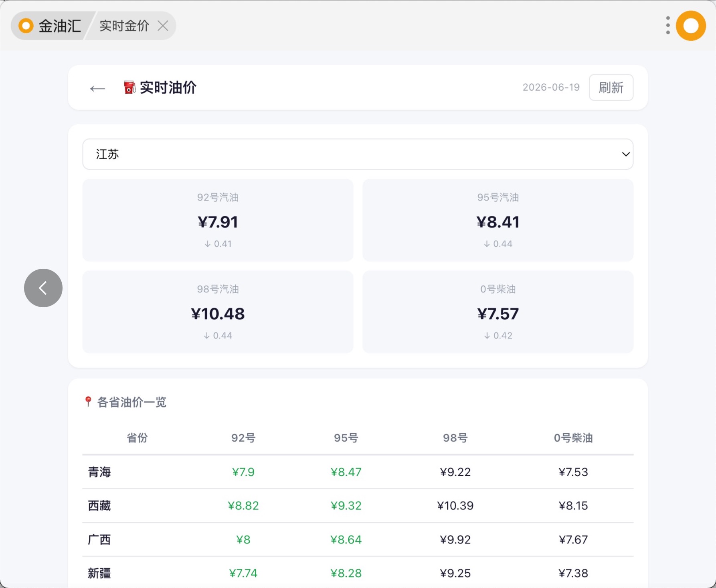The width and height of the screenshot is (716, 588).
Task: Click the orange circle avatar button
Action: point(691,26)
